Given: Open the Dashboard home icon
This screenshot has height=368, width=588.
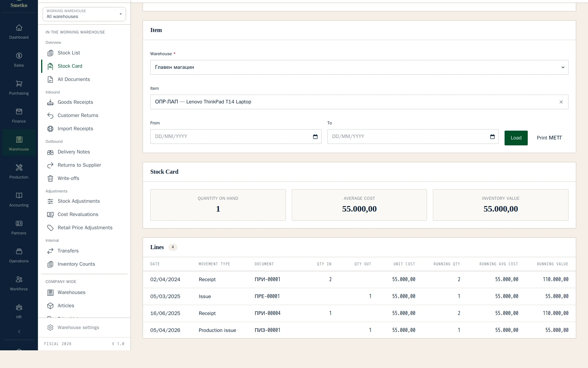Looking at the screenshot, I should coord(19,28).
